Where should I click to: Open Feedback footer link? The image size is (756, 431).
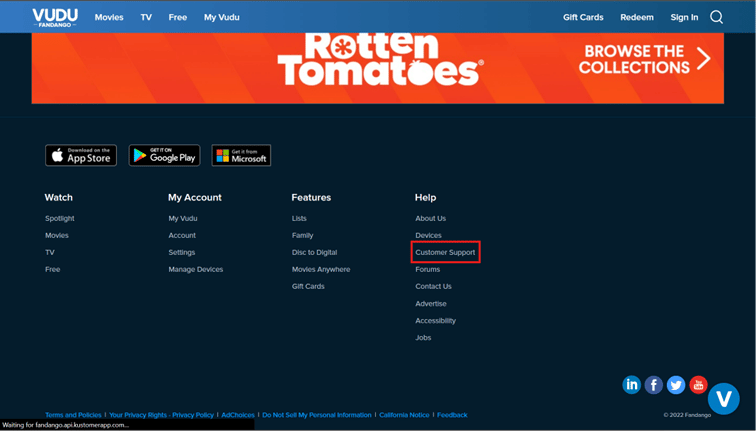(x=452, y=415)
